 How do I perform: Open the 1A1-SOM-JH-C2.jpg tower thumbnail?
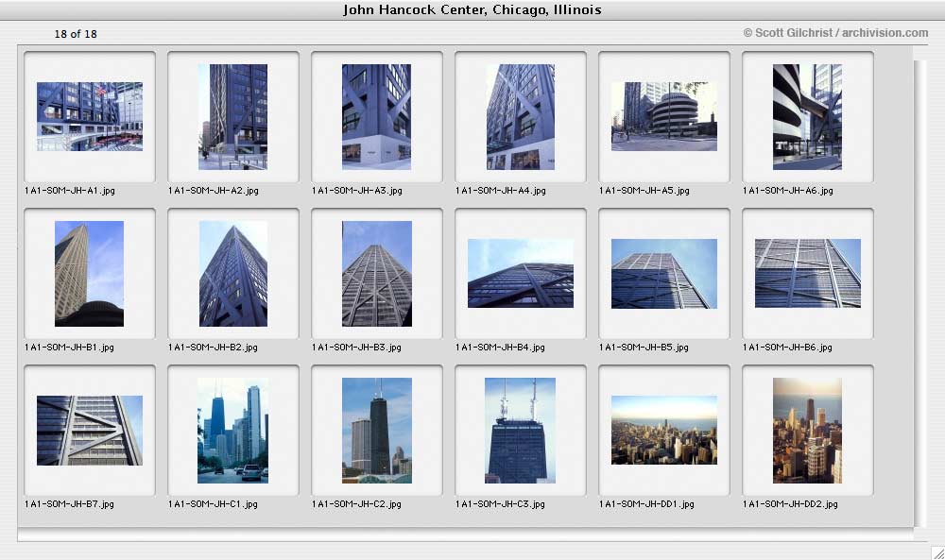pyautogui.click(x=377, y=431)
